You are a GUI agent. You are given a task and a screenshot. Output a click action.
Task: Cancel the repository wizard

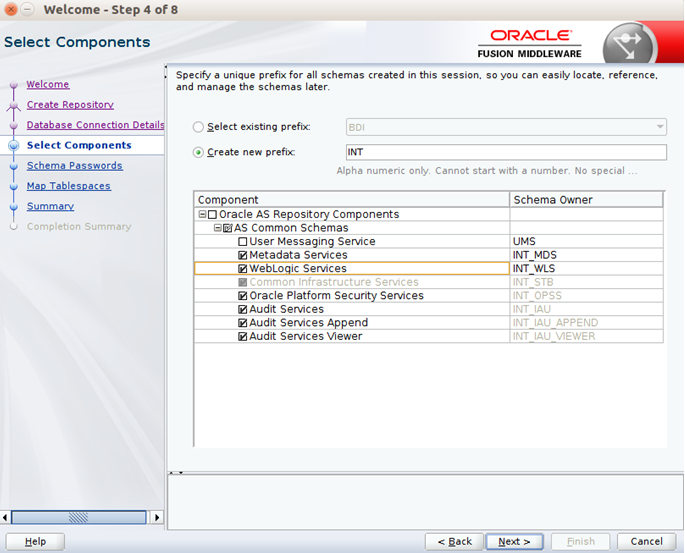pos(647,542)
